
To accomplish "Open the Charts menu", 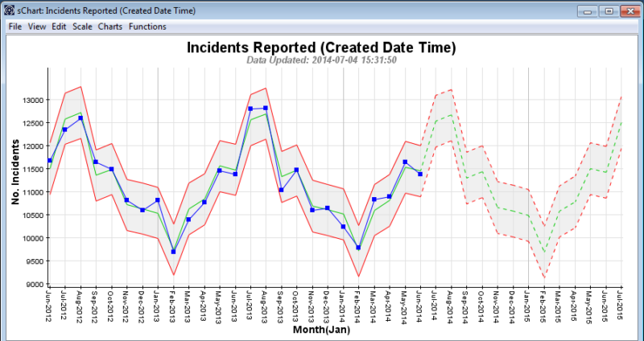I will pyautogui.click(x=110, y=27).
